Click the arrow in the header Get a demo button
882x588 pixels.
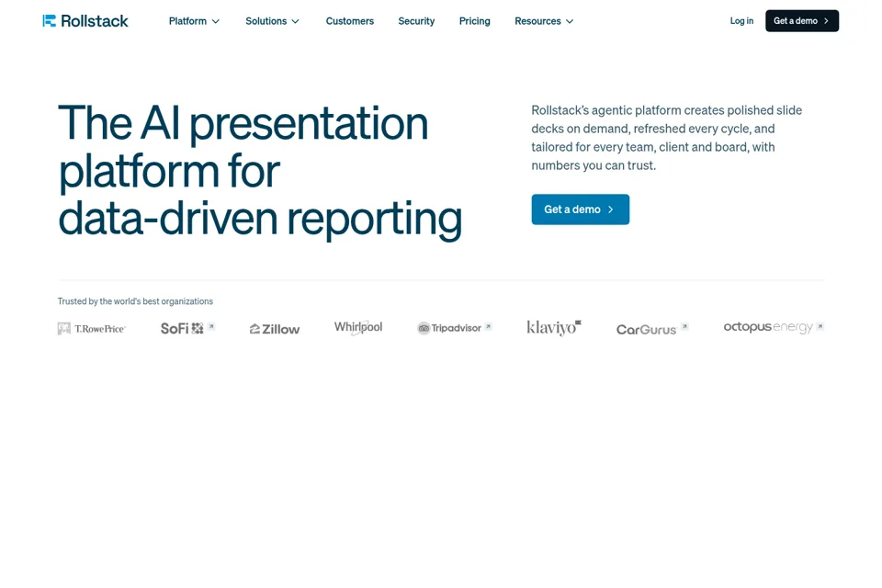[x=826, y=21]
